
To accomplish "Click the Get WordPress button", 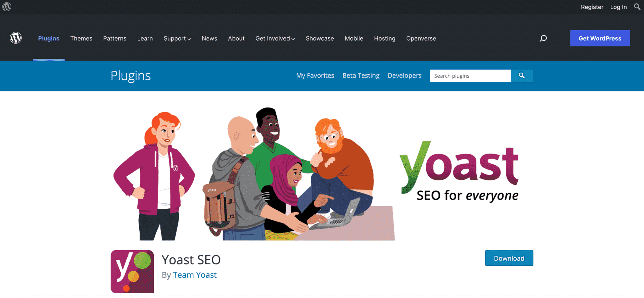I will coord(600,38).
